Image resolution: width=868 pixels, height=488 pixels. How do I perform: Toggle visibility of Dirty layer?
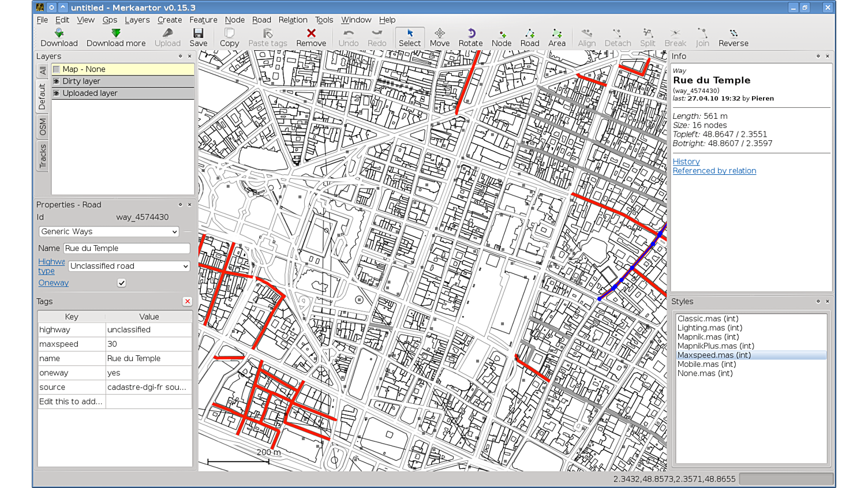point(57,81)
